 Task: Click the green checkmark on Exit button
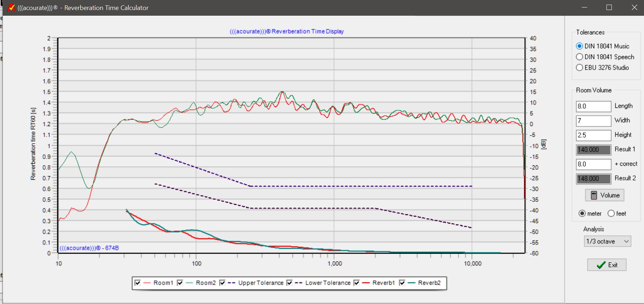click(x=601, y=265)
